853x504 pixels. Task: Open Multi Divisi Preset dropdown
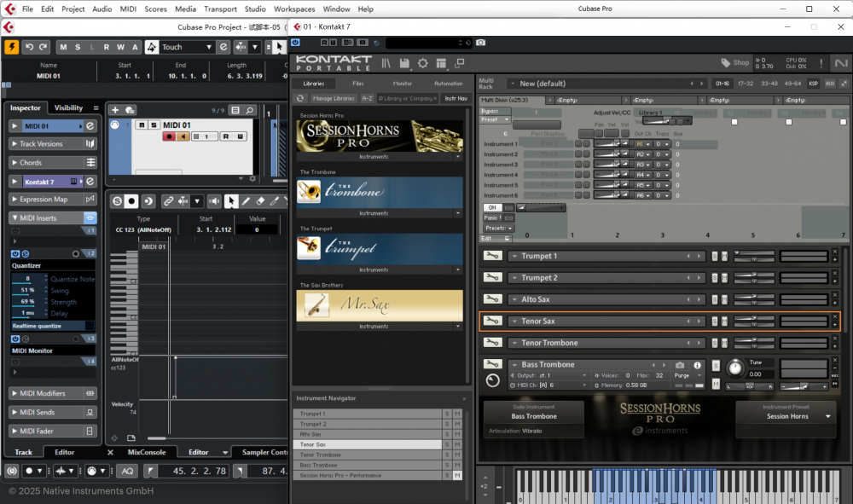[495, 119]
